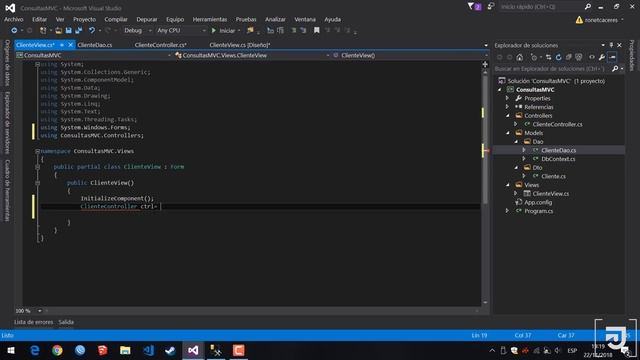Collapse the ClienteView class code block

click(x=37, y=167)
